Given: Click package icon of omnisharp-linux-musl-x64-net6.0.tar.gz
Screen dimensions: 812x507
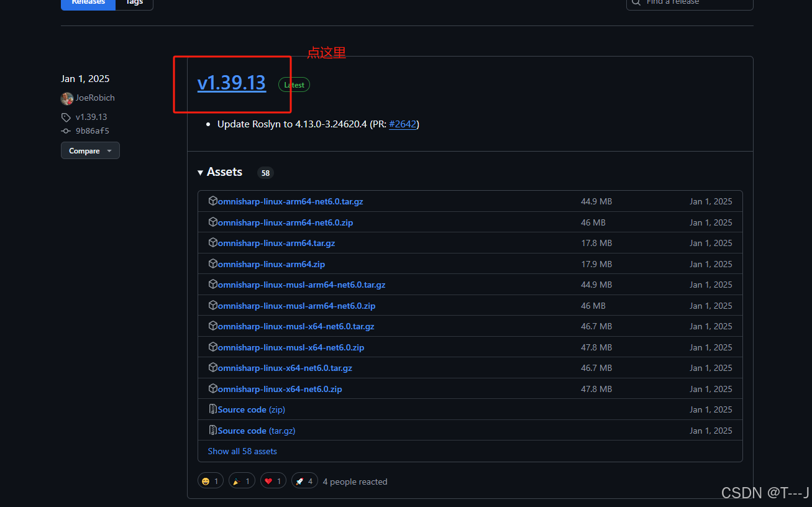Looking at the screenshot, I should (x=212, y=326).
